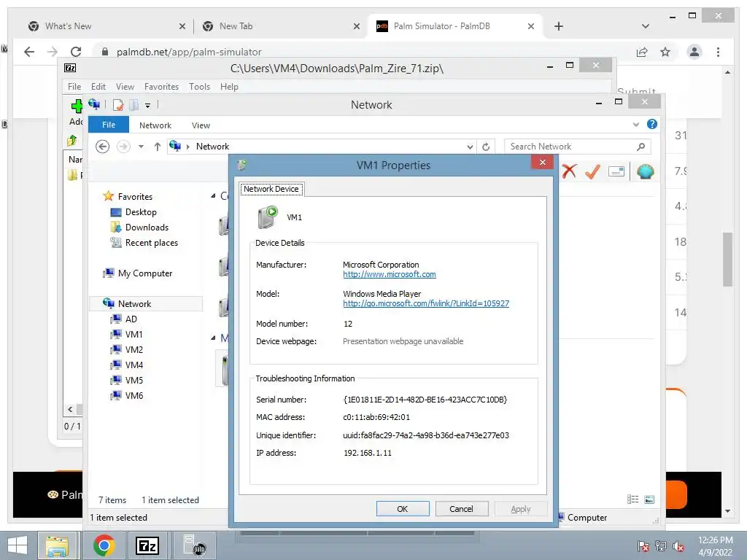The height and width of the screenshot is (560, 747).
Task: Share this page from Chrome toolbar
Action: coord(642,52)
